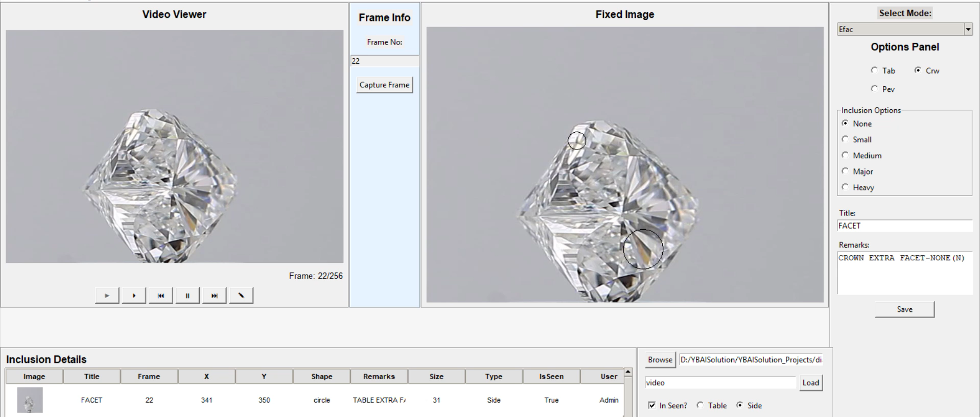Click the Type column header
This screenshot has width=980, height=417.
[494, 377]
